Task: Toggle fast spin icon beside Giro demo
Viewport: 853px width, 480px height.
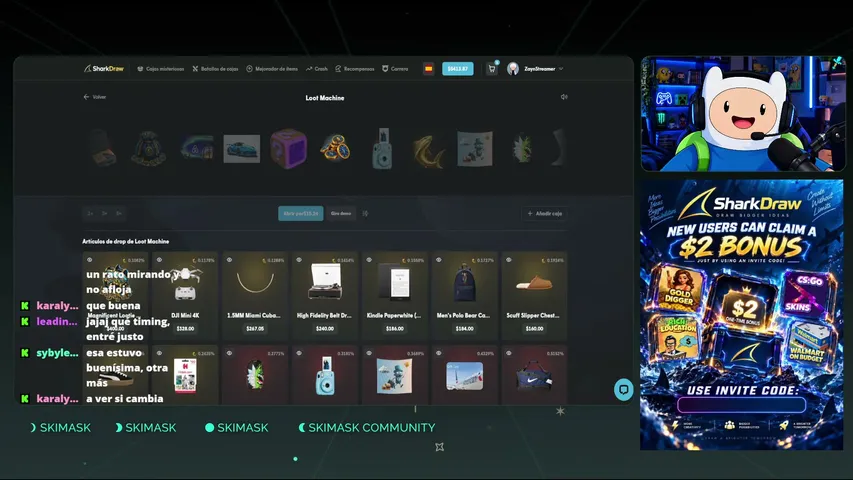Action: click(366, 213)
